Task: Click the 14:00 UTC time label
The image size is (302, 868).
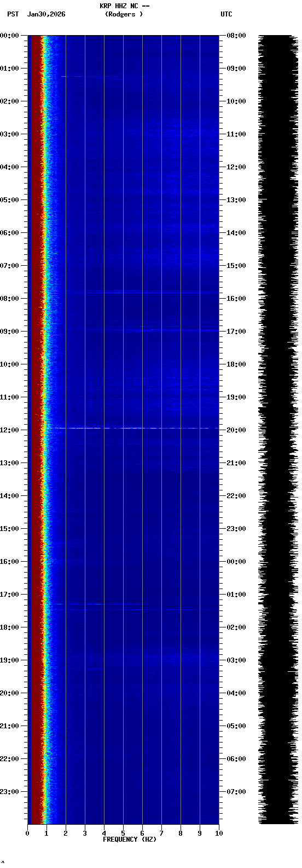Action: pyautogui.click(x=236, y=233)
